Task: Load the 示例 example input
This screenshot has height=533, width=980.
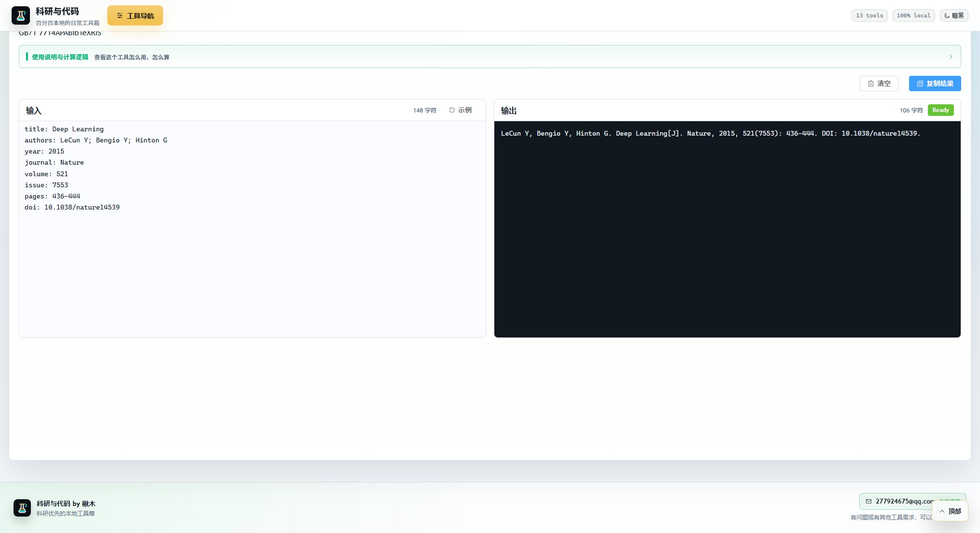Action: 461,110
